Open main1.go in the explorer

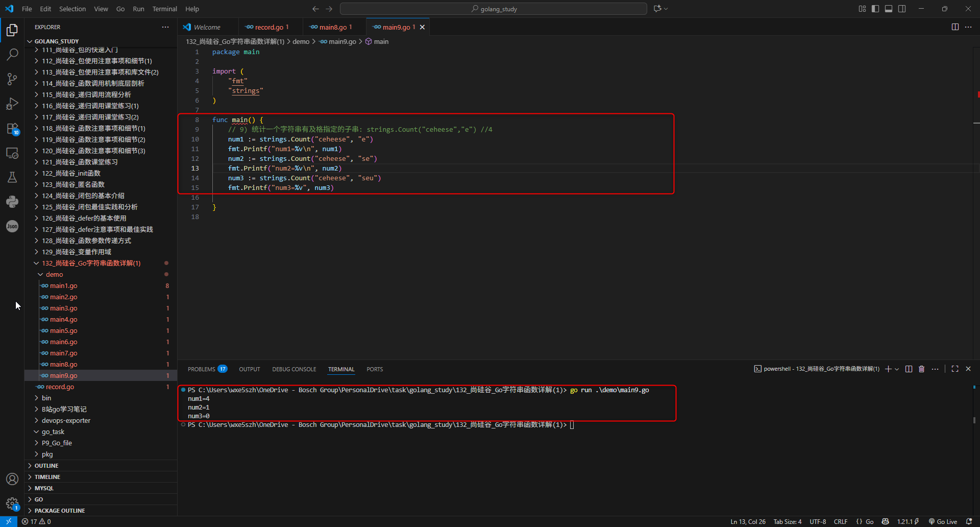pyautogui.click(x=101, y=285)
